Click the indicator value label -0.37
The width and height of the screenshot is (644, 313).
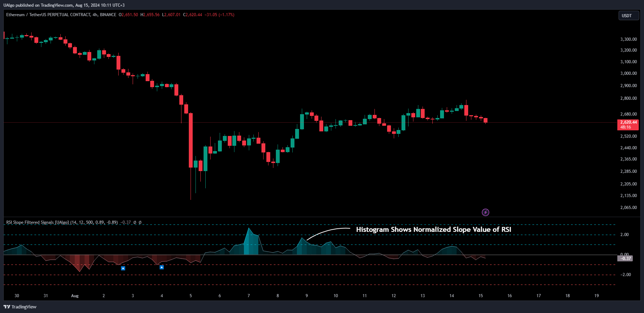pyautogui.click(x=625, y=258)
